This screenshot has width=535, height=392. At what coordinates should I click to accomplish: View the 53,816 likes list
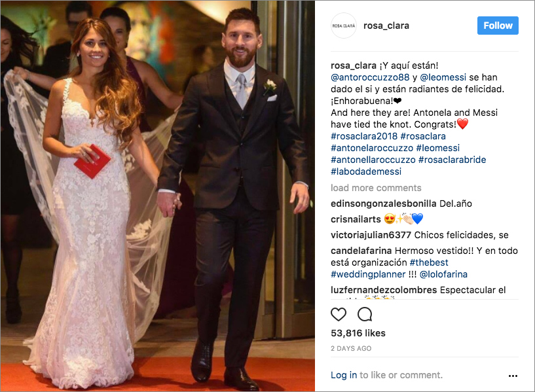coord(358,333)
